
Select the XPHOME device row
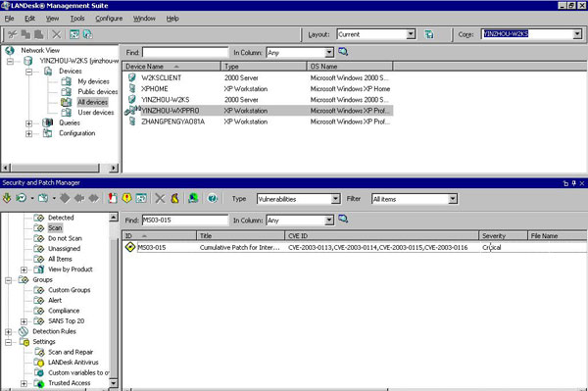tap(258, 89)
